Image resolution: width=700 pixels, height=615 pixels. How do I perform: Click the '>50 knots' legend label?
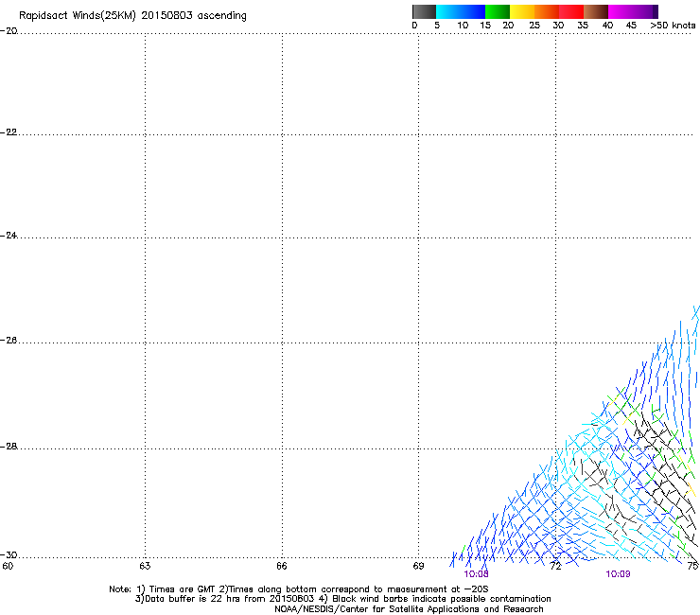pyautogui.click(x=673, y=26)
